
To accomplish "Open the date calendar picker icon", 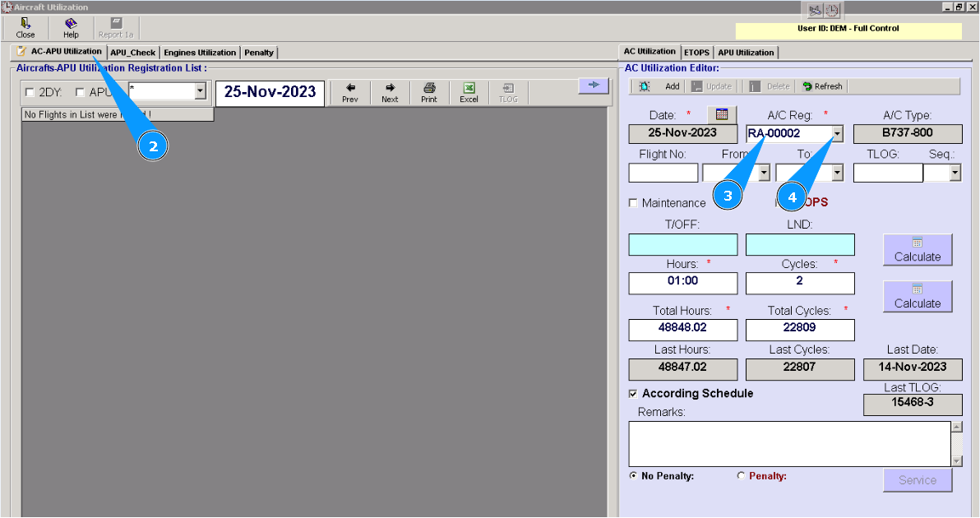I will pos(722,114).
